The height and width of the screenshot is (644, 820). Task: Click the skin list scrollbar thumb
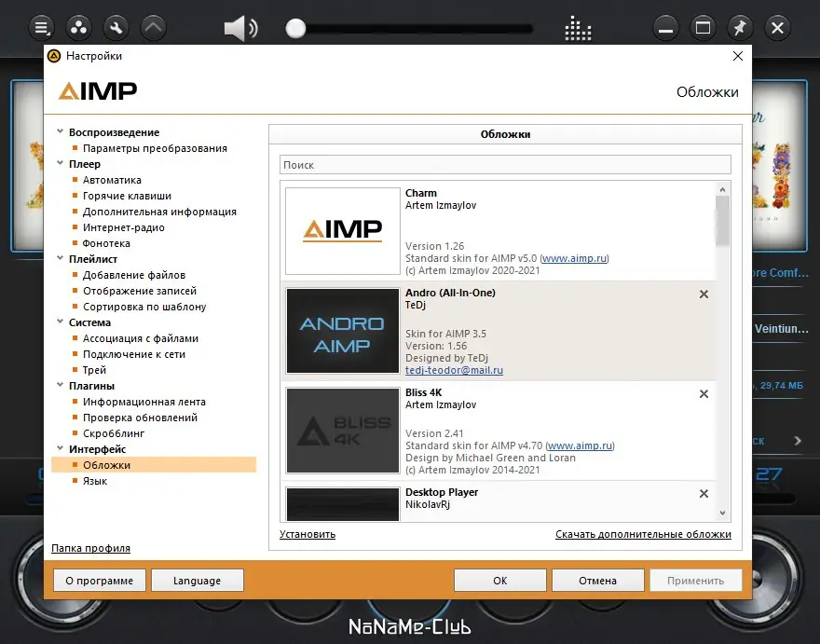pos(722,221)
